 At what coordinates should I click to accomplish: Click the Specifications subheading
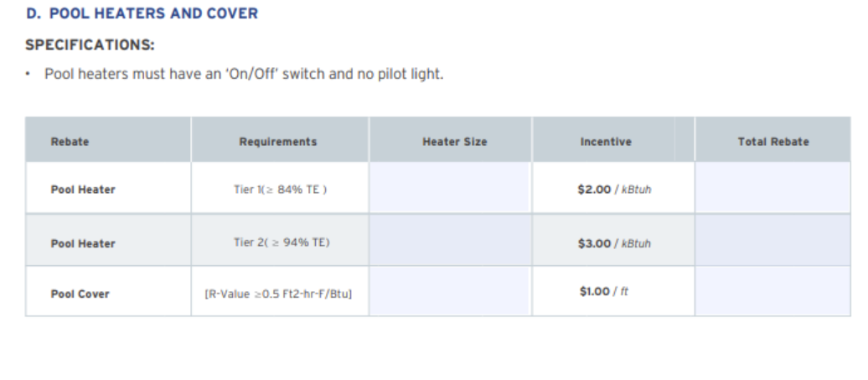90,44
